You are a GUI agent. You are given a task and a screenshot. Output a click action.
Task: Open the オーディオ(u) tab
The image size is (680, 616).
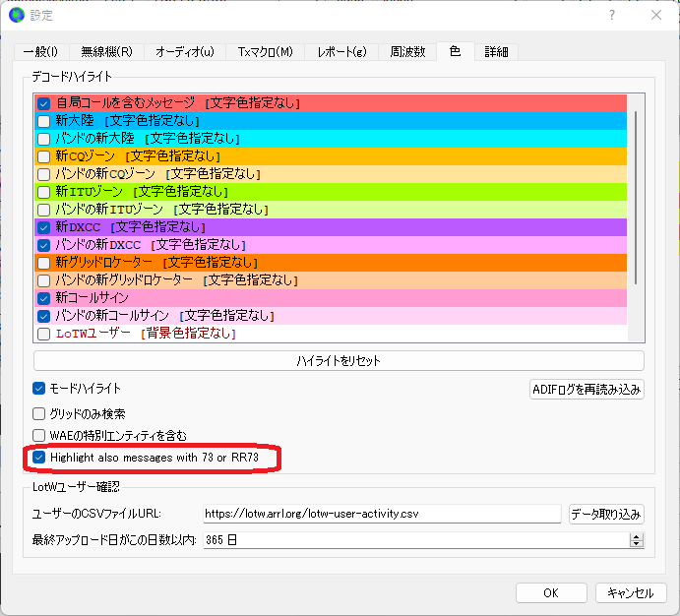click(185, 52)
